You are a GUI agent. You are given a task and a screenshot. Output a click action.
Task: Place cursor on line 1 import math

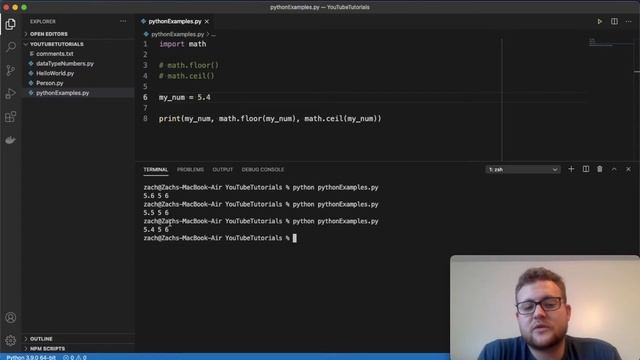click(182, 44)
